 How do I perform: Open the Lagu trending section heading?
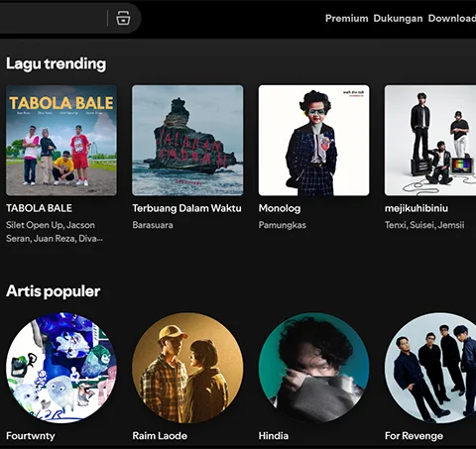[x=56, y=63]
